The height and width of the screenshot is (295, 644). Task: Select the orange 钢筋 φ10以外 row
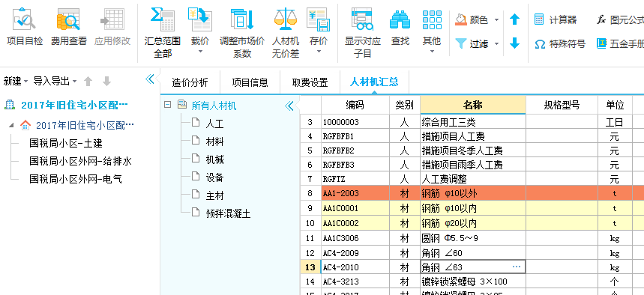[472, 193]
